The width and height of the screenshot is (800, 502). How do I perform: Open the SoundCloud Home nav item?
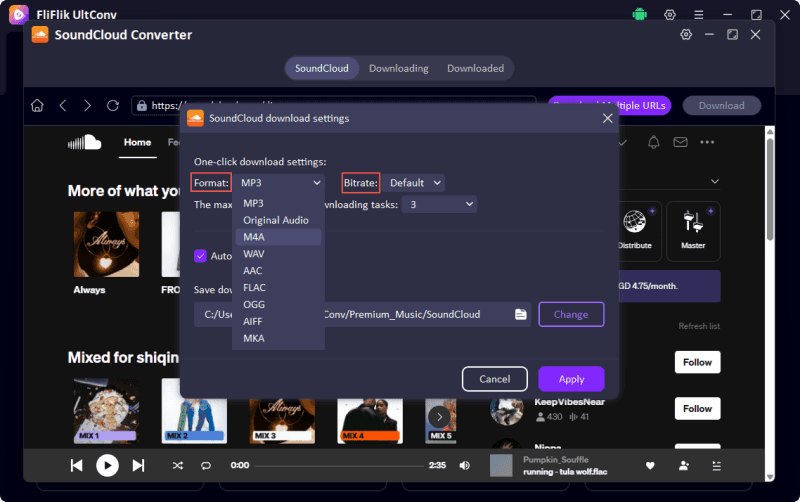pyautogui.click(x=137, y=142)
